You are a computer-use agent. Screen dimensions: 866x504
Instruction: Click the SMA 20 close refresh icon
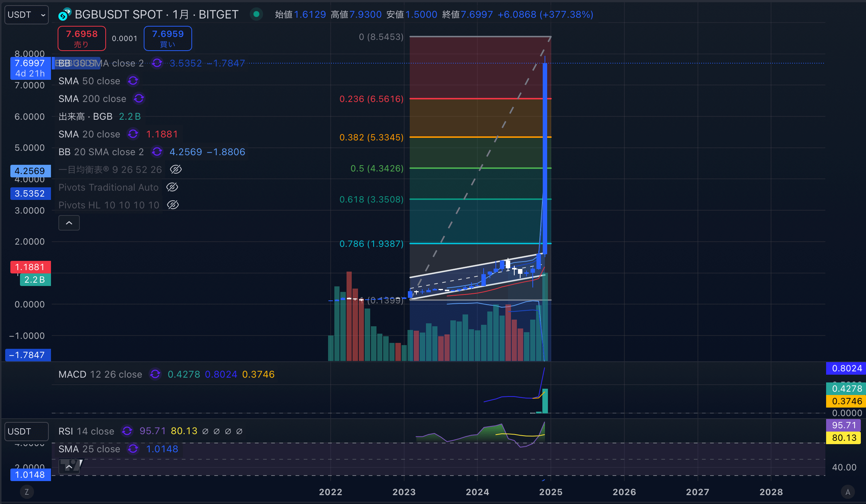click(133, 134)
